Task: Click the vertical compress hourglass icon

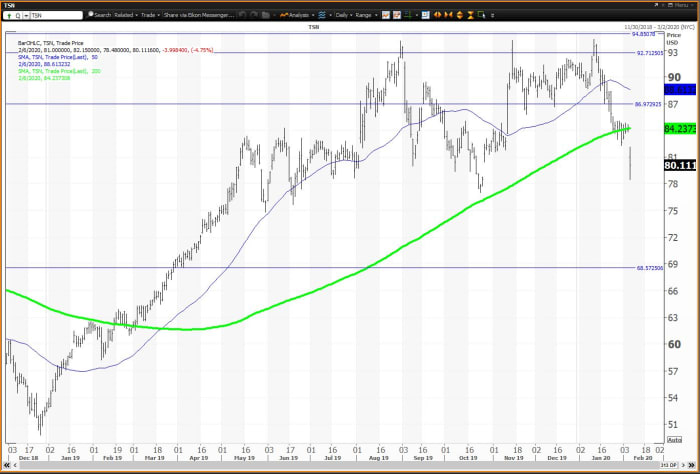Action: 471,15
